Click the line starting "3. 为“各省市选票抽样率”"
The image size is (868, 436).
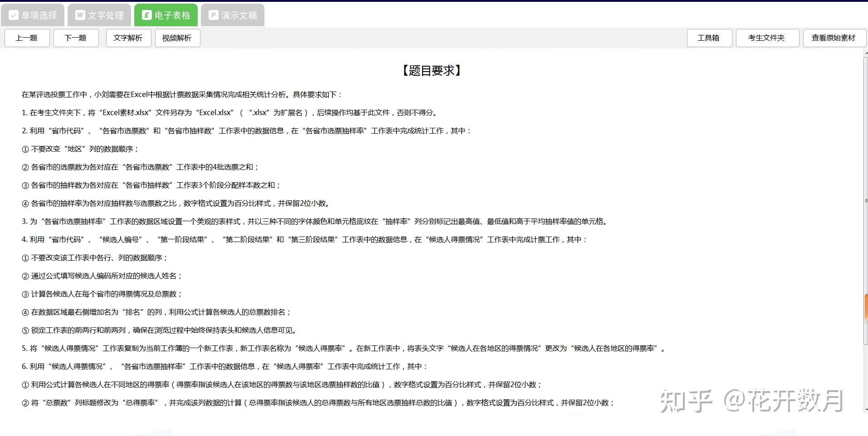pyautogui.click(x=316, y=222)
